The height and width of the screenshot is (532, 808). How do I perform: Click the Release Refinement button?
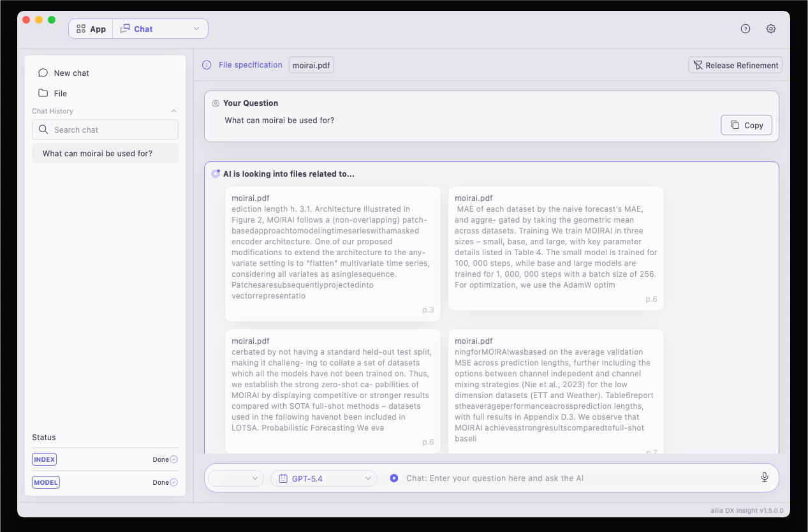(735, 65)
